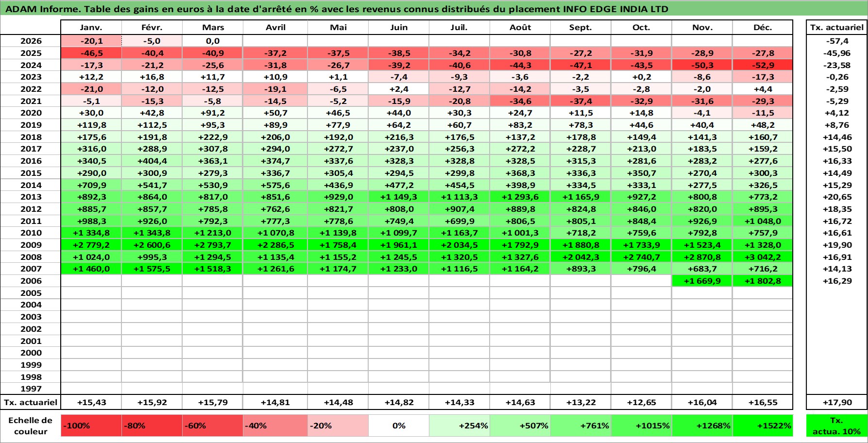Select the 'Déc.' column header
868x443 pixels.
(763, 27)
